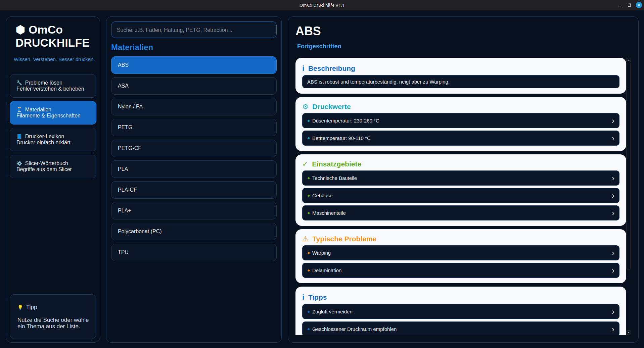The width and height of the screenshot is (644, 348).
Task: Click the lightbulb icon beside Tipp
Action: tap(20, 307)
